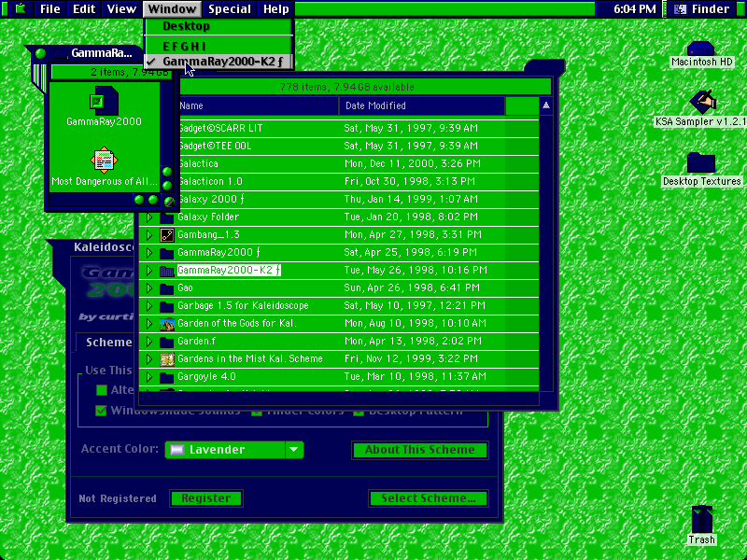Sort the list by Date Modified column header
Viewport: 747px width, 560px height.
click(422, 105)
